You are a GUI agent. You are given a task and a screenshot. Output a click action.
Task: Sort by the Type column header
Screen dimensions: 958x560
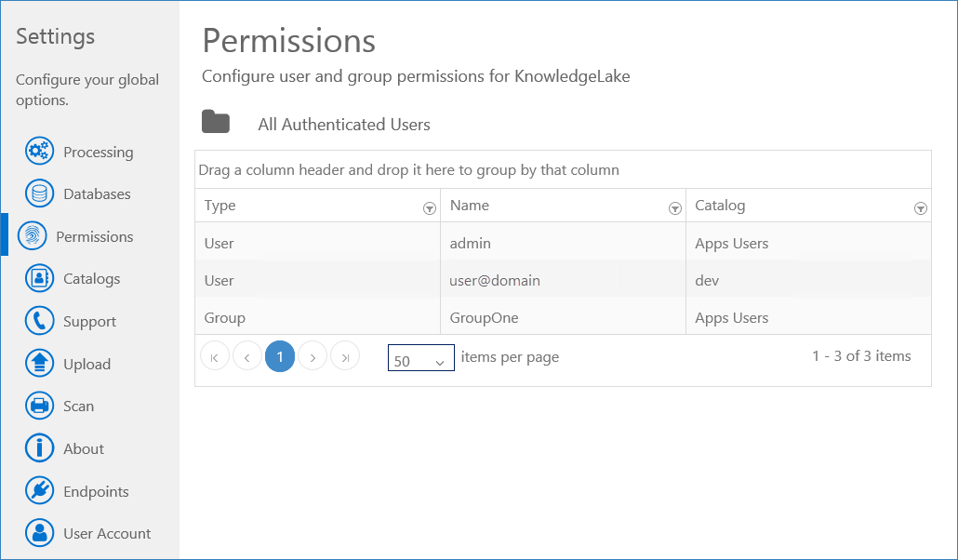pyautogui.click(x=220, y=206)
